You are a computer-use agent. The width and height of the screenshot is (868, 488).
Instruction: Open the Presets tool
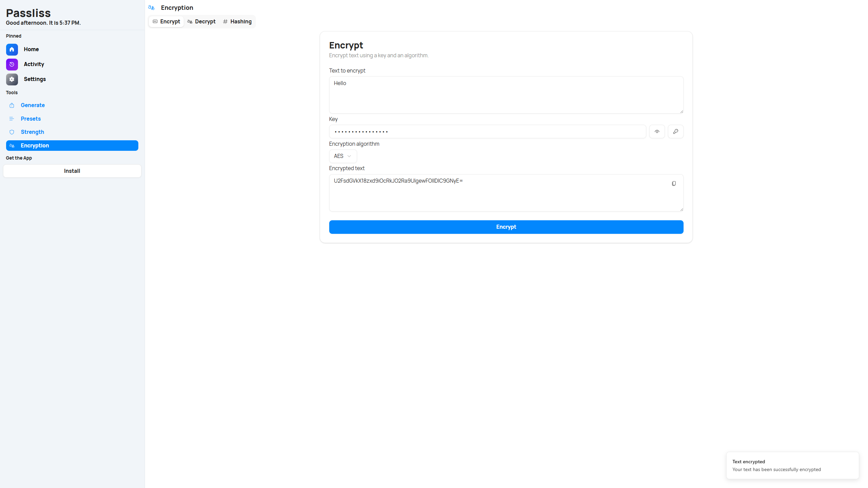31,119
